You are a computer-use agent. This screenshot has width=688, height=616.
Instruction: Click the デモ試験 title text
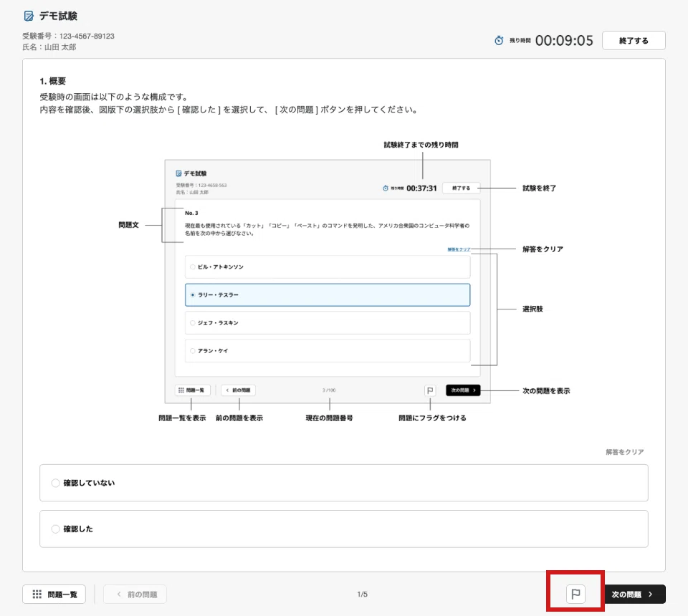[x=58, y=16]
